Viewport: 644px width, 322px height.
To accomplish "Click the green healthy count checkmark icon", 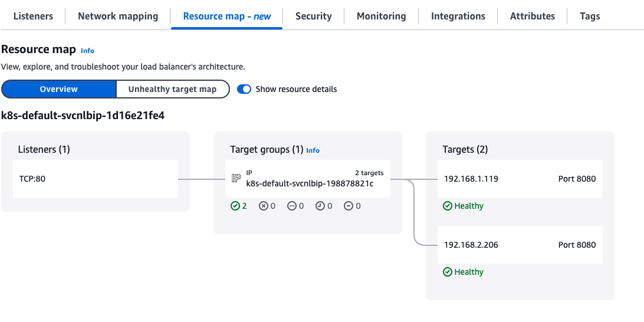I will [x=235, y=206].
